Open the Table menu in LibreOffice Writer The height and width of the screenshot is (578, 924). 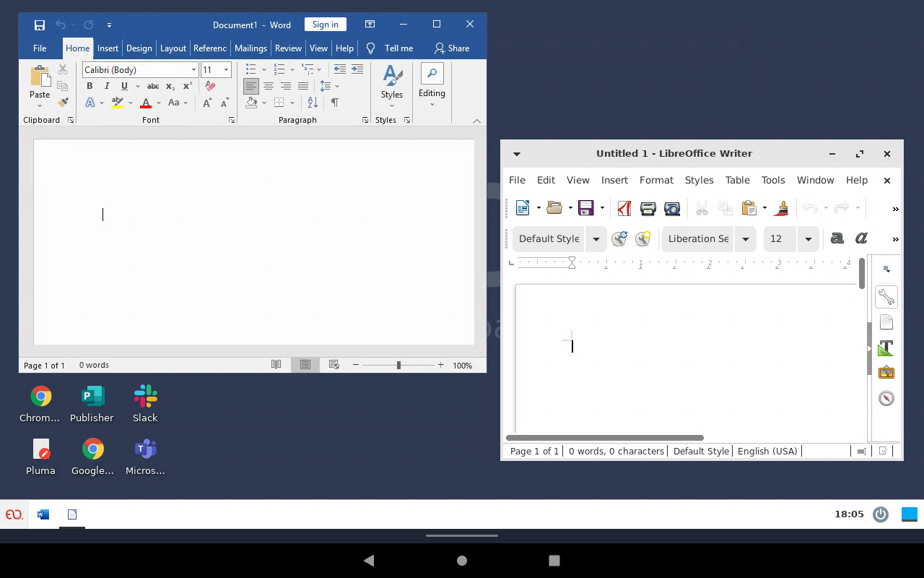point(737,180)
